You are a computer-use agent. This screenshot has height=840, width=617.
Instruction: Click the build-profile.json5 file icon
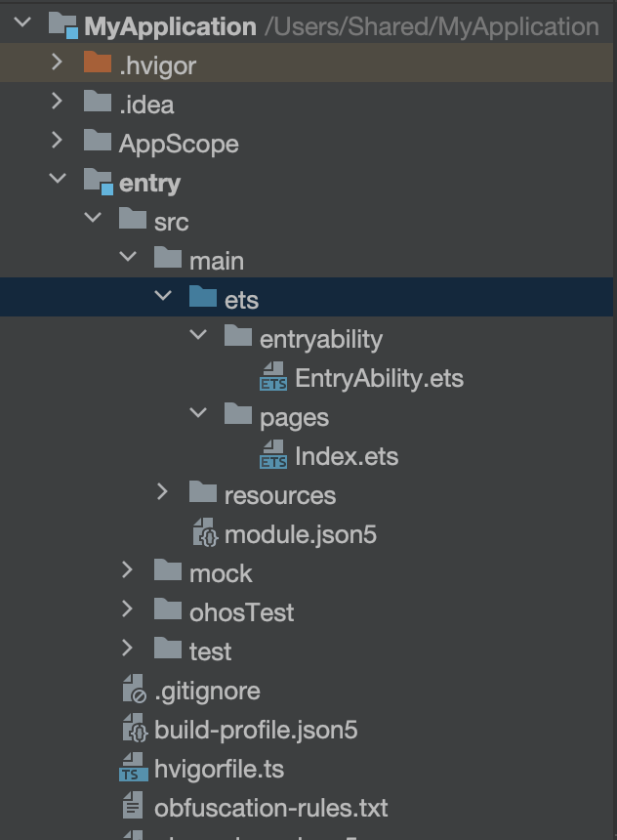(134, 730)
